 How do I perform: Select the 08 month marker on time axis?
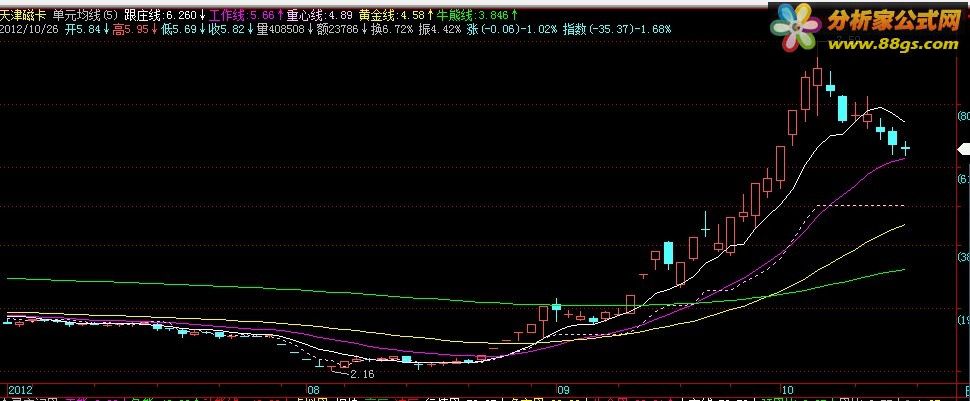pyautogui.click(x=313, y=390)
